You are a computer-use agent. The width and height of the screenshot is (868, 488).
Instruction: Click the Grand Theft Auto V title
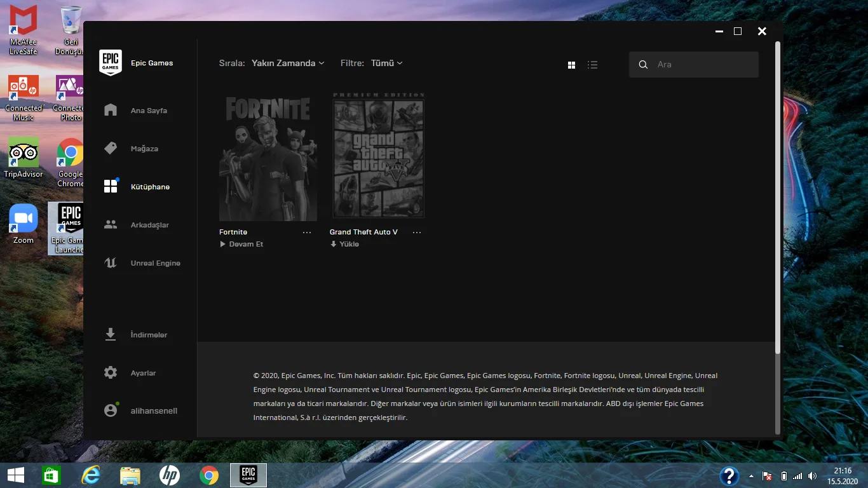363,232
